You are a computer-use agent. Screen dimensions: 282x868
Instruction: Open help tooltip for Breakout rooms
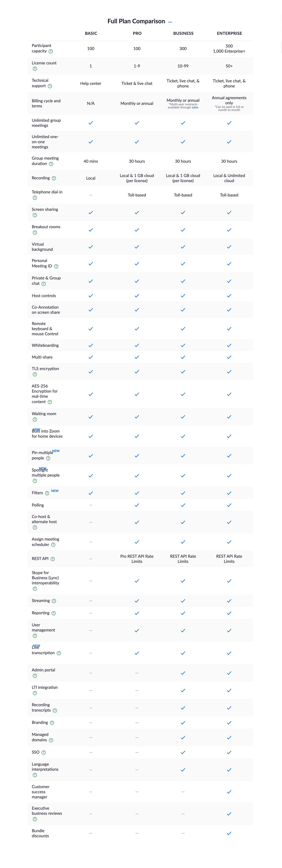tap(35, 232)
